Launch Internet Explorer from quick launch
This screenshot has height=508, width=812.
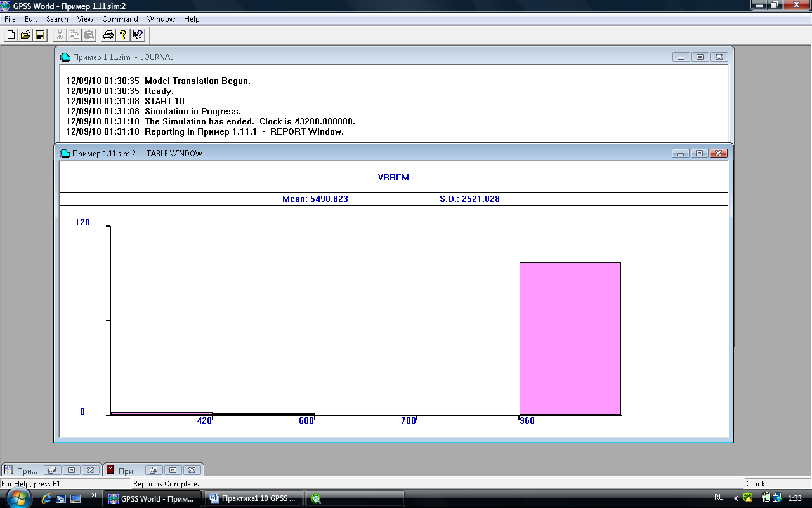pos(46,498)
